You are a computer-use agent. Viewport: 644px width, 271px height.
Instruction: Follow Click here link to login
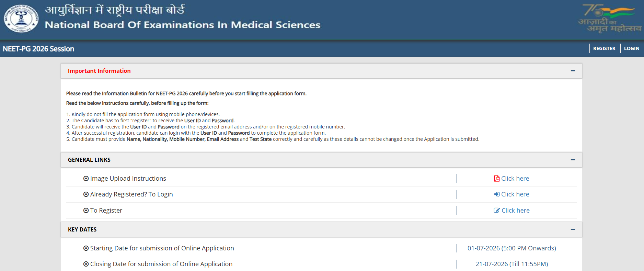click(515, 194)
